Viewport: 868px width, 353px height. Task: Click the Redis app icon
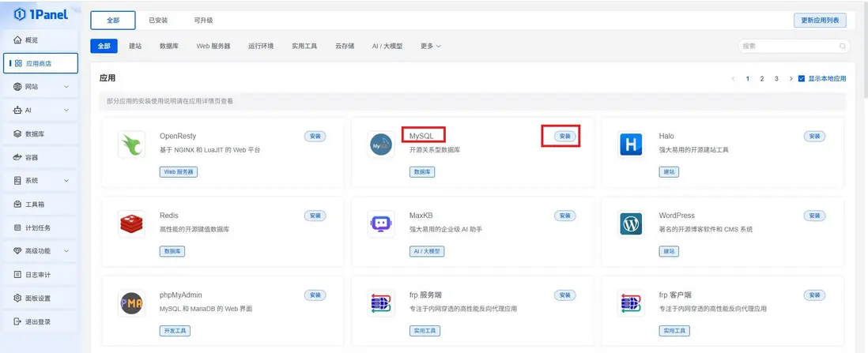click(132, 224)
